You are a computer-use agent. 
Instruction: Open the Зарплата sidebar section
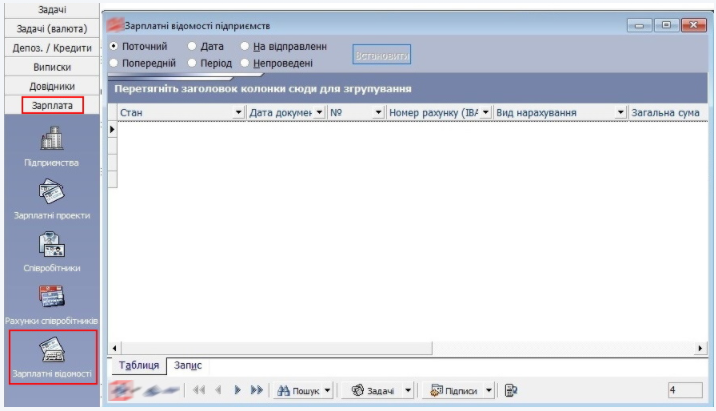click(x=52, y=105)
